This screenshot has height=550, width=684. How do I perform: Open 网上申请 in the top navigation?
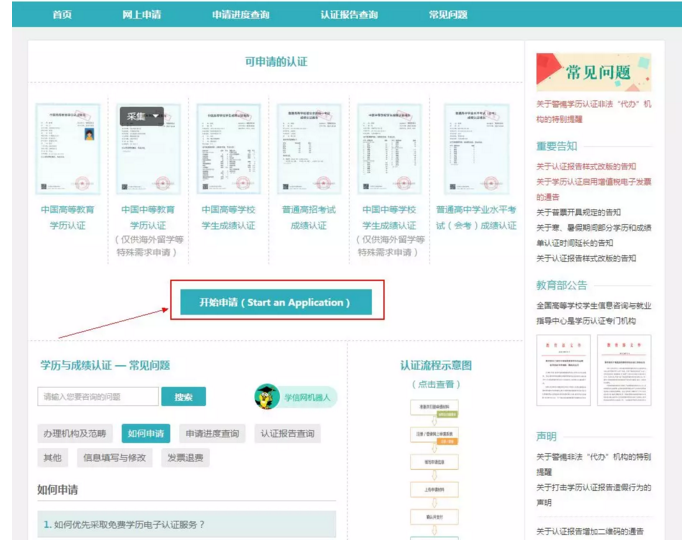[140, 15]
